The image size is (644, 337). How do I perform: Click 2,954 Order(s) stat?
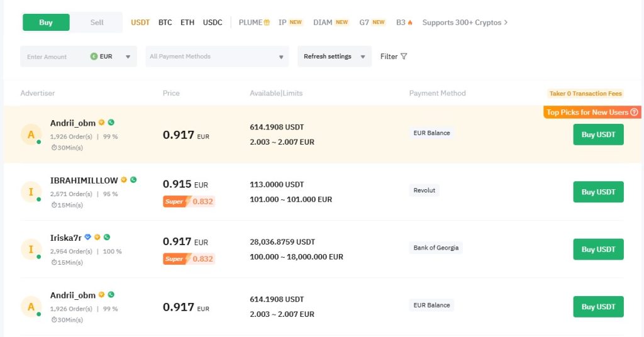coord(71,251)
